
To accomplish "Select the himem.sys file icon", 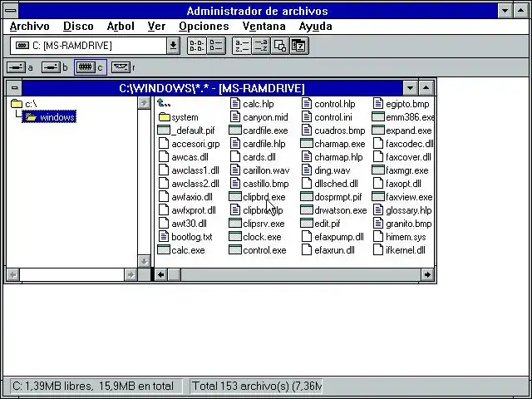I will (378, 236).
